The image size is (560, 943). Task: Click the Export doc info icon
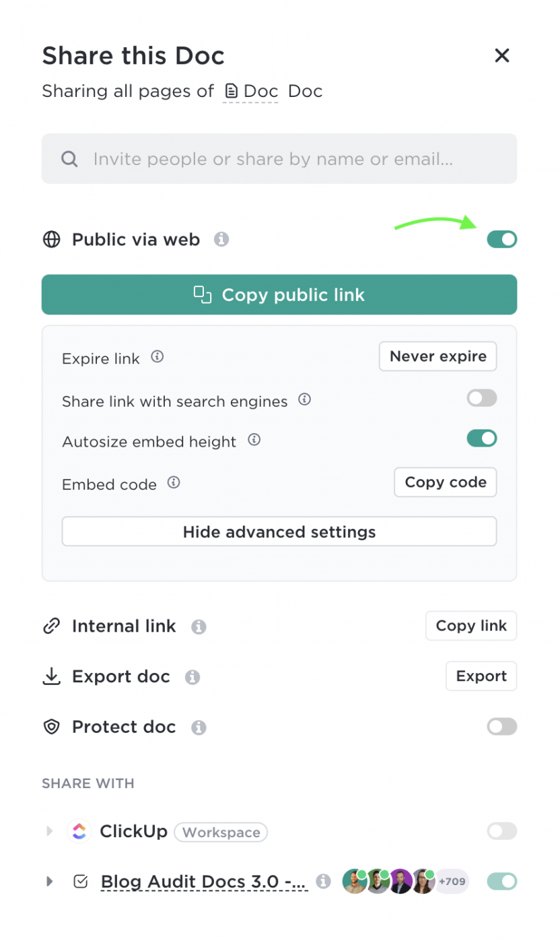193,677
